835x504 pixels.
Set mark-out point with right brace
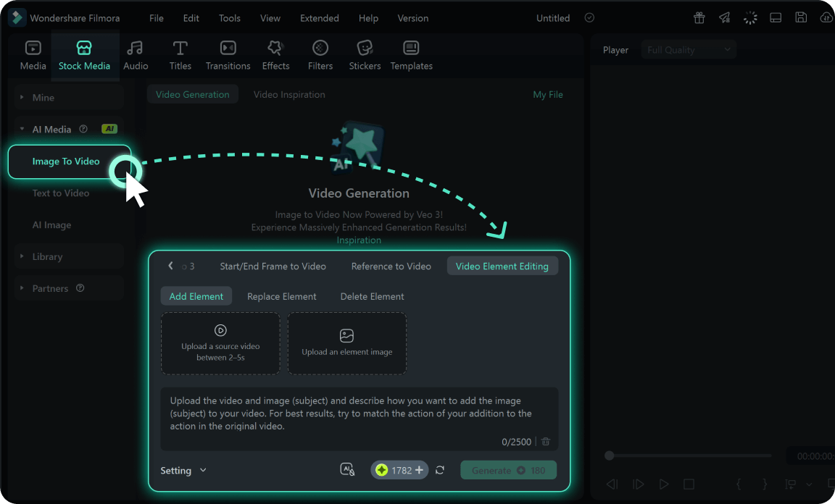coord(764,484)
